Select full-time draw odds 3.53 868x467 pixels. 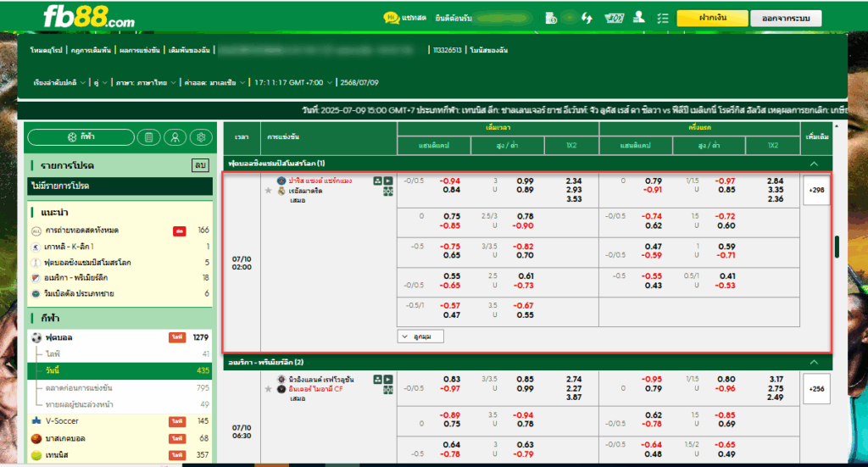(x=574, y=199)
